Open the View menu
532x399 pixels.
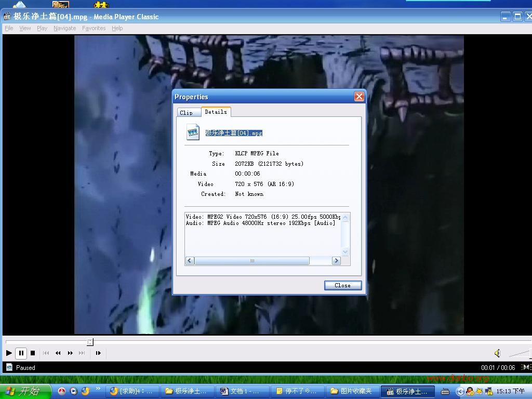point(25,28)
